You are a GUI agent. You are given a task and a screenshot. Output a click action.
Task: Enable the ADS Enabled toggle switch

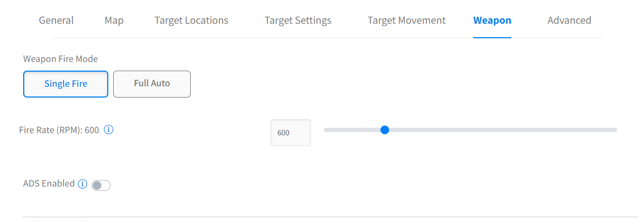(x=101, y=185)
